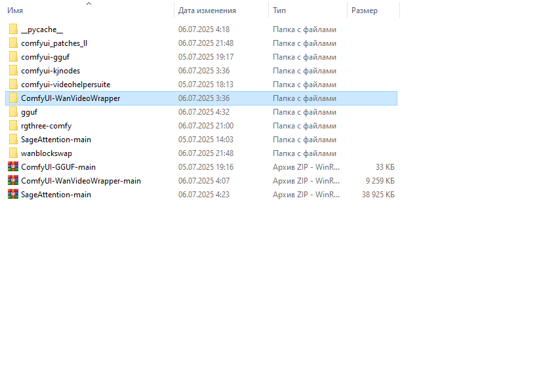560x392 pixels.
Task: Select the SageAttention-main archive file name
Action: click(x=56, y=195)
